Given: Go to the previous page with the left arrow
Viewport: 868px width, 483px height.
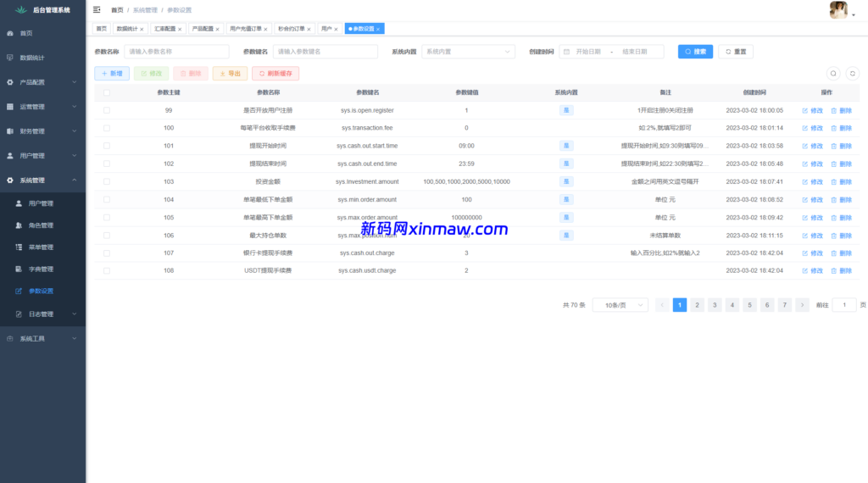Looking at the screenshot, I should pyautogui.click(x=662, y=305).
